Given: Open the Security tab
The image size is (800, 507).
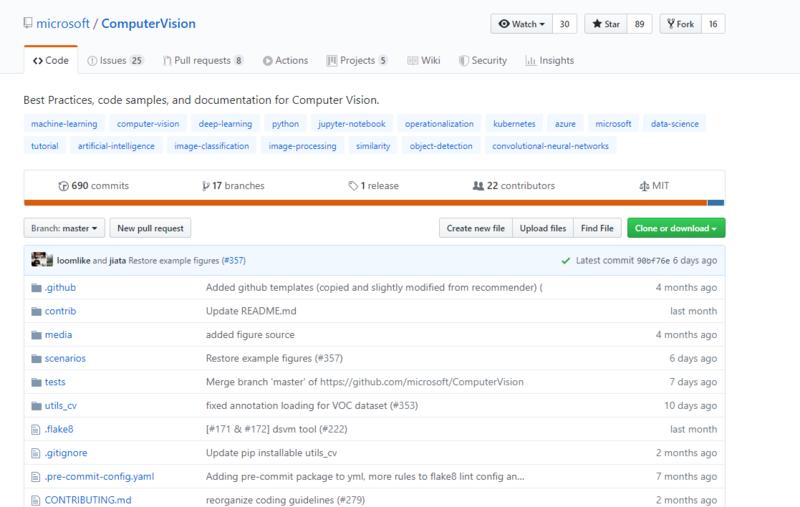Looking at the screenshot, I should pyautogui.click(x=483, y=60).
